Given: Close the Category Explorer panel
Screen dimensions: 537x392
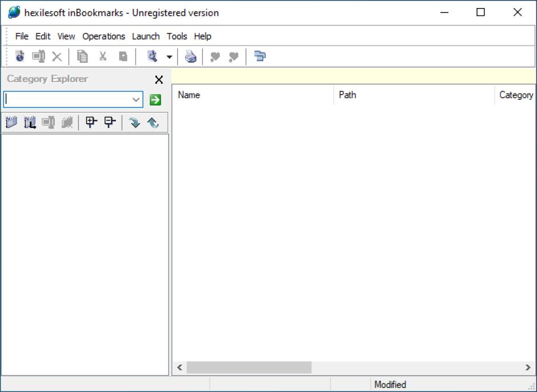Looking at the screenshot, I should click(159, 80).
